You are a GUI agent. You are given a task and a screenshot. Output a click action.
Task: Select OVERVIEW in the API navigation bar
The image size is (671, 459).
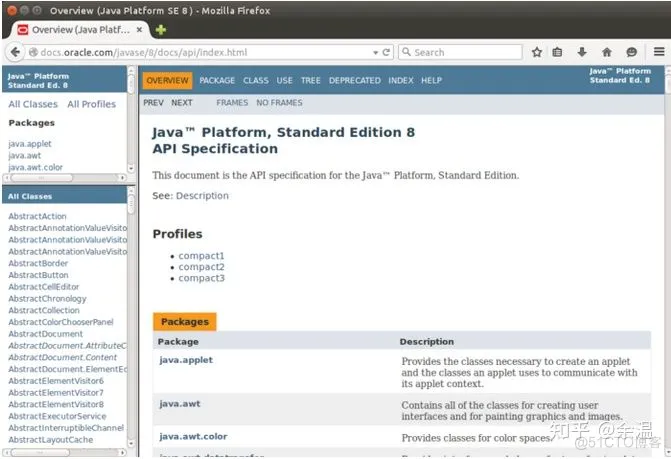pyautogui.click(x=167, y=80)
